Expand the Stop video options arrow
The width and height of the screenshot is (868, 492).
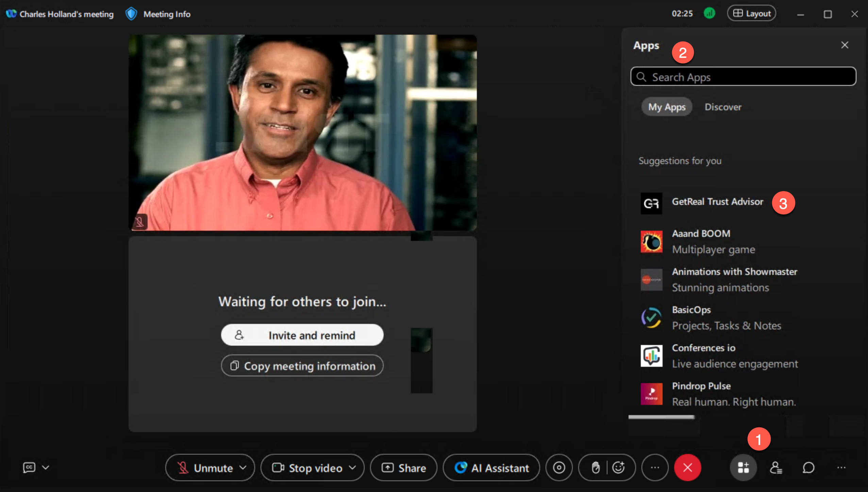pyautogui.click(x=353, y=468)
